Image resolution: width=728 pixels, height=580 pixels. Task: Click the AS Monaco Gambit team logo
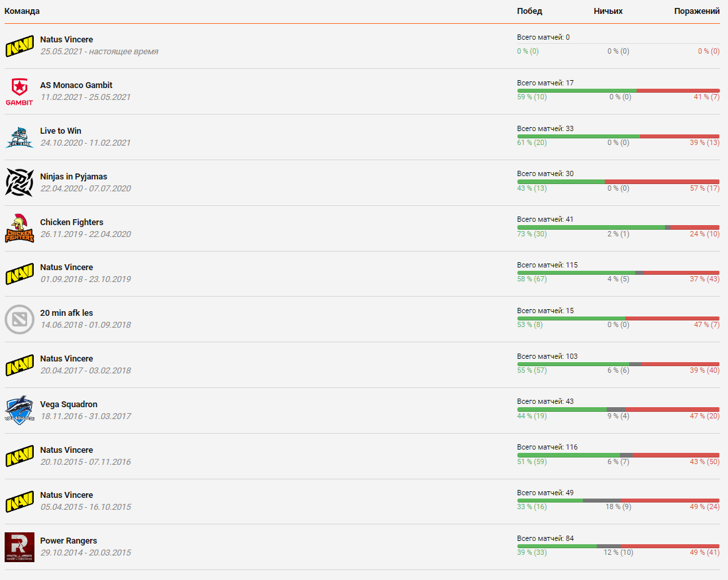19,91
